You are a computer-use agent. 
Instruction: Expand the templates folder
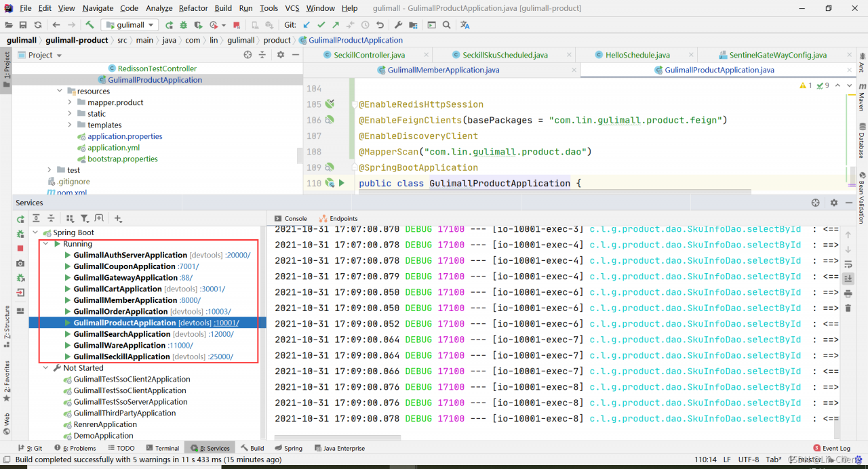tap(70, 125)
